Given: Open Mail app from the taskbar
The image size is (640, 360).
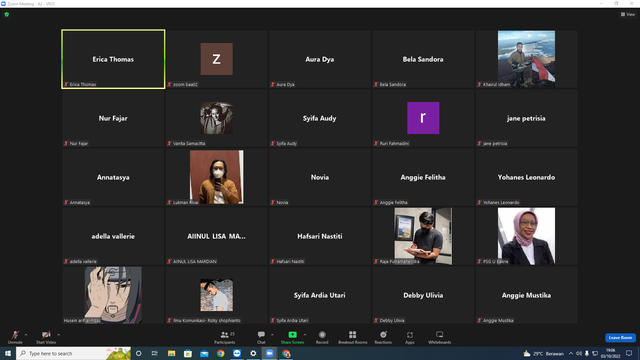Looking at the screenshot, I should click(204, 353).
